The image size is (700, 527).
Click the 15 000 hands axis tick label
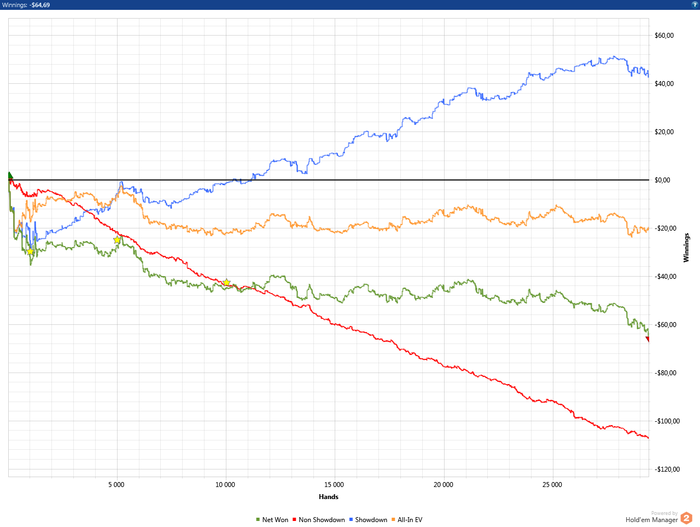tap(334, 485)
